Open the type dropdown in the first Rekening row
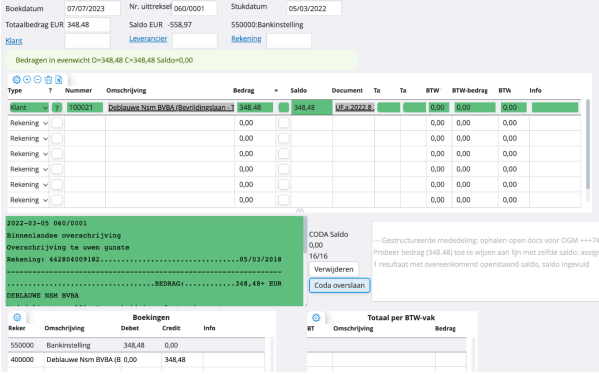599x374 pixels. coord(29,123)
